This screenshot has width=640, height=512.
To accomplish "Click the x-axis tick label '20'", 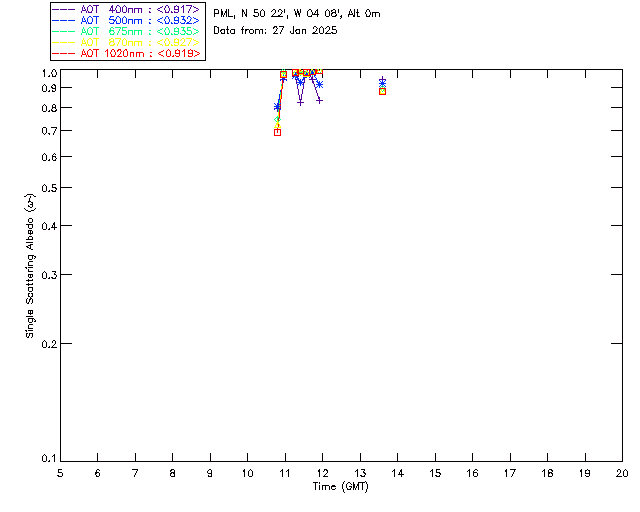I will [x=622, y=473].
